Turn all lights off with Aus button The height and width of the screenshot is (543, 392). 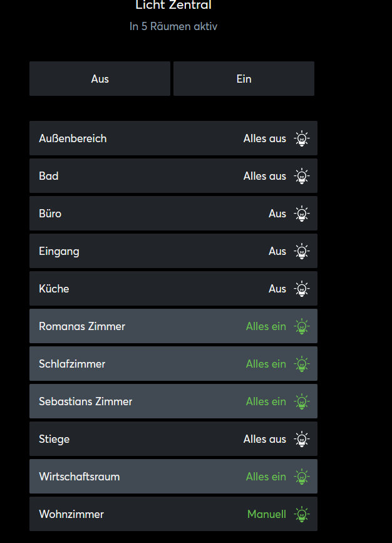click(100, 79)
